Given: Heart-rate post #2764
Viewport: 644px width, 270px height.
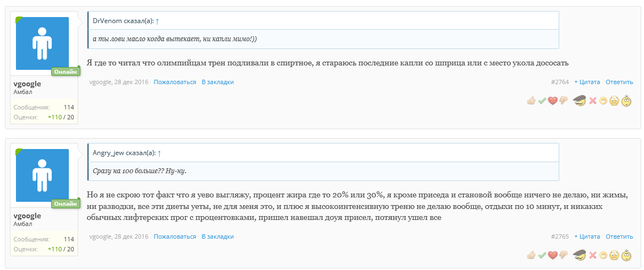Looking at the screenshot, I should [553, 101].
